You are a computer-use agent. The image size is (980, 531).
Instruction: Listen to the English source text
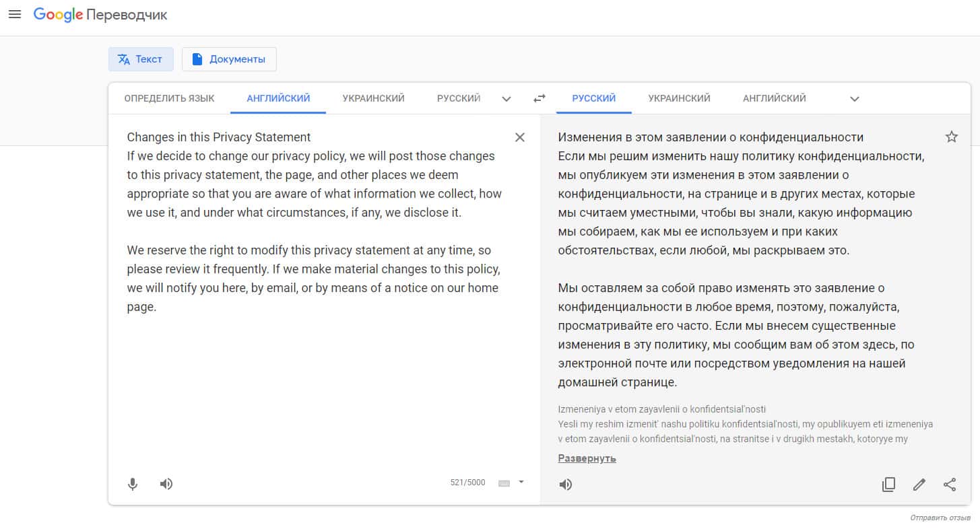click(x=166, y=484)
